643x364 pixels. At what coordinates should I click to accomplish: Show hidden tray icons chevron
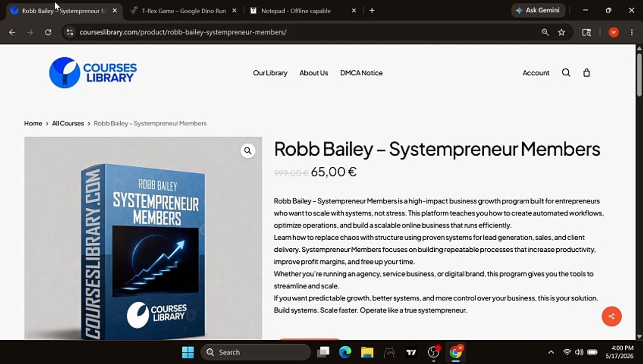[x=551, y=352]
